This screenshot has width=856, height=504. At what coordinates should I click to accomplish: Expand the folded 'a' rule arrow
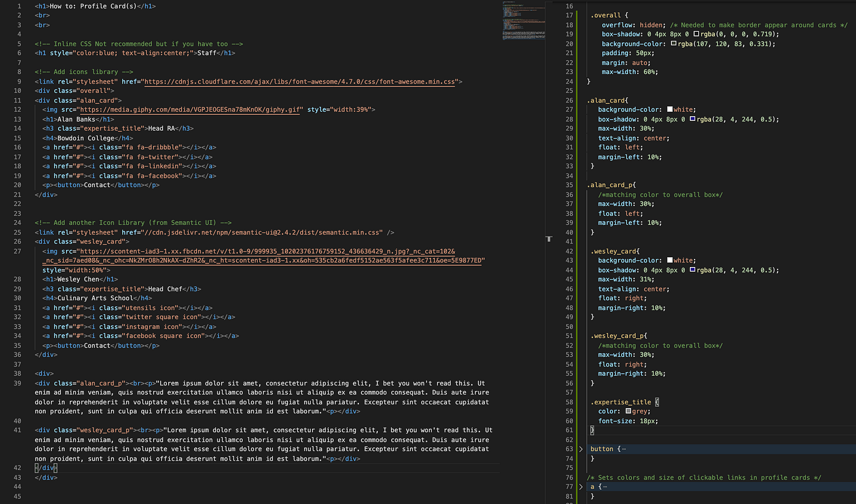(x=581, y=487)
